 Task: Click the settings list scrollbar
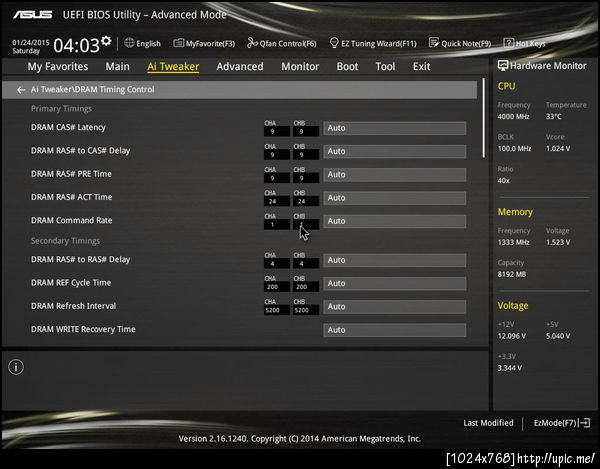tap(484, 118)
